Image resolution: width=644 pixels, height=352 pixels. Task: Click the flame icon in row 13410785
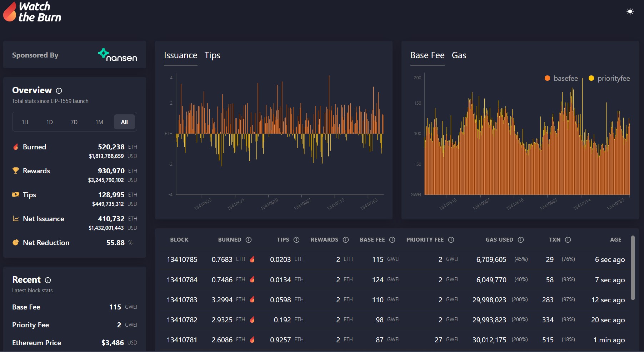[252, 259]
